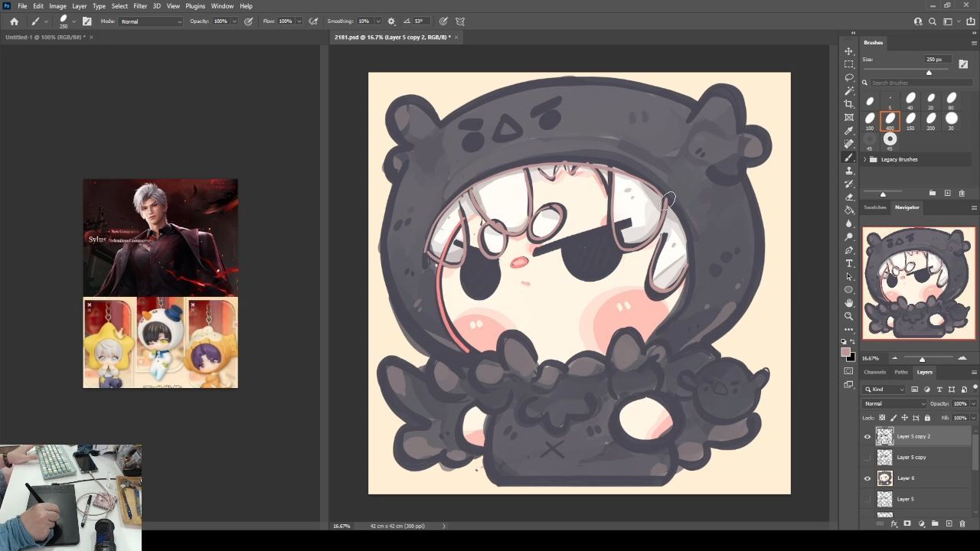Image resolution: width=980 pixels, height=551 pixels.
Task: Hide Layer 5 copy 2 visibility
Action: coord(867,436)
